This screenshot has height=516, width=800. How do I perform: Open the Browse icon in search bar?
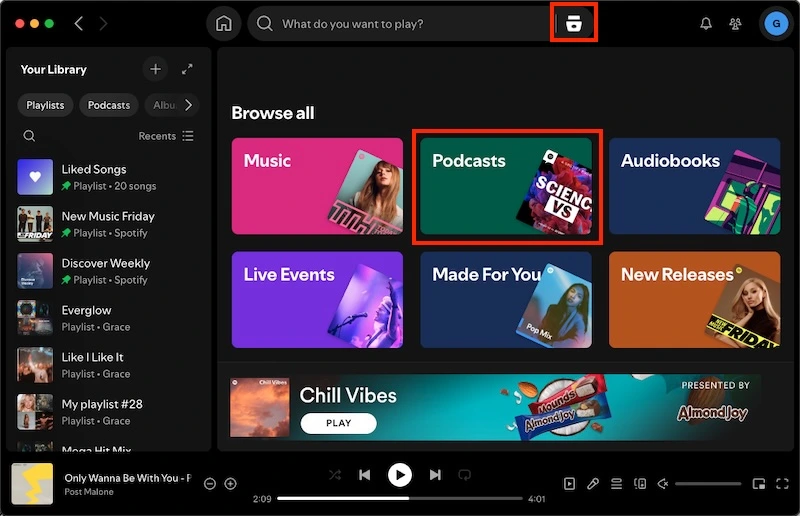click(x=574, y=23)
